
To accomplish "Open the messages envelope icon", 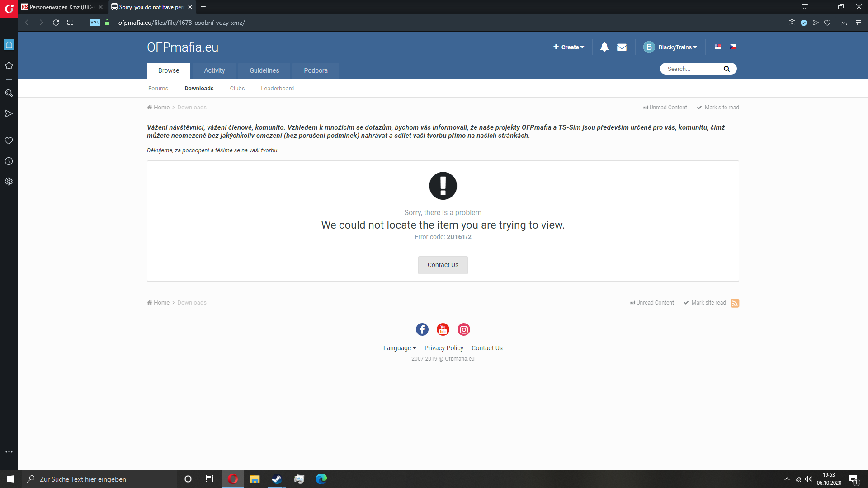I will tap(622, 47).
